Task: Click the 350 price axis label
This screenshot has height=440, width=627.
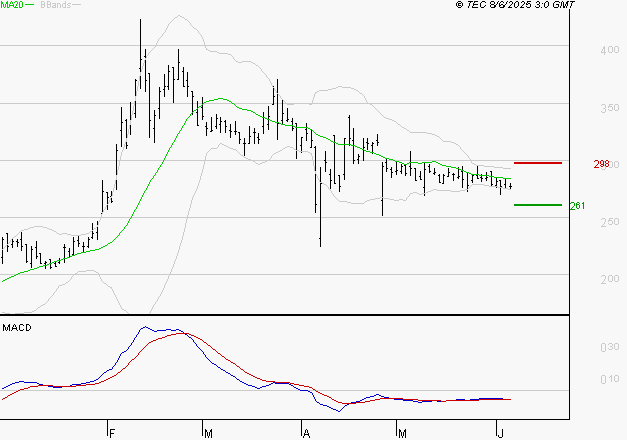Action: coord(610,108)
